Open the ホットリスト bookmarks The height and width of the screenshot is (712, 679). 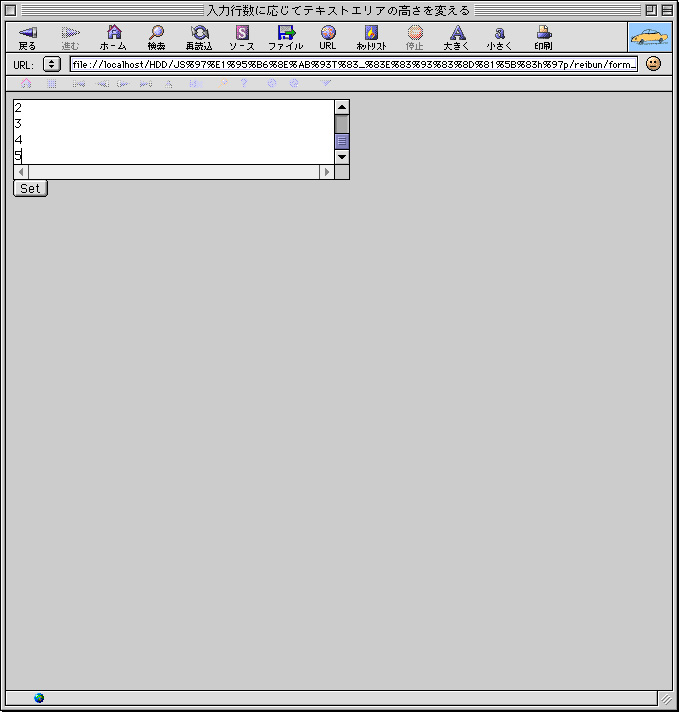pos(372,37)
